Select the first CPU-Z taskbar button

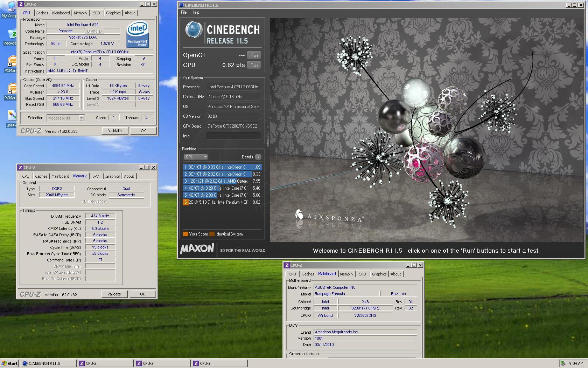click(105, 363)
